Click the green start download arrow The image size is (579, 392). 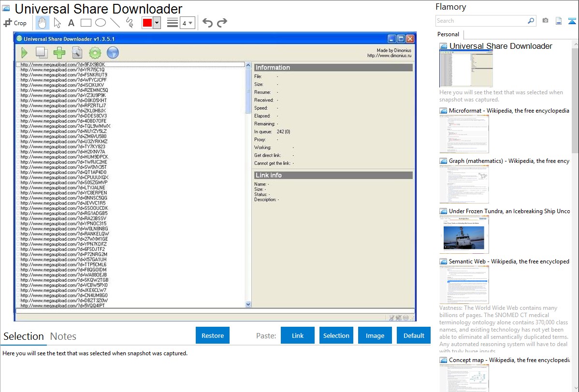[24, 53]
